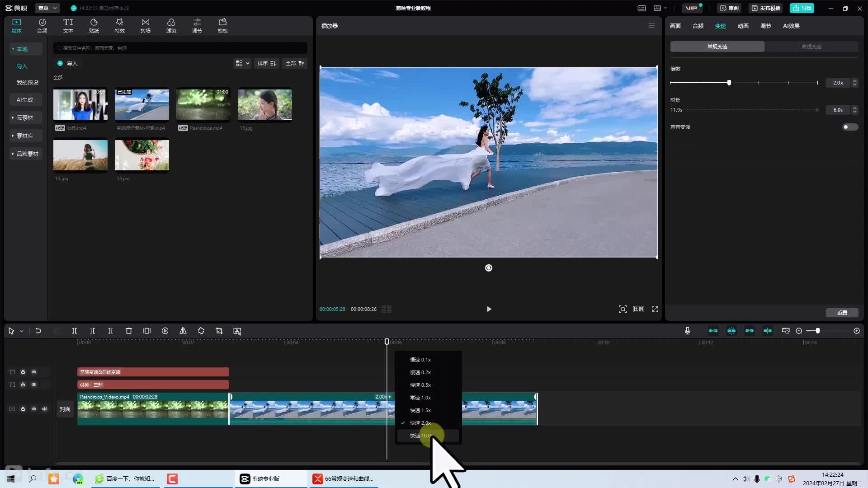Open the 贴纸 stickers panel
The width and height of the screenshot is (868, 488).
pos(94,26)
